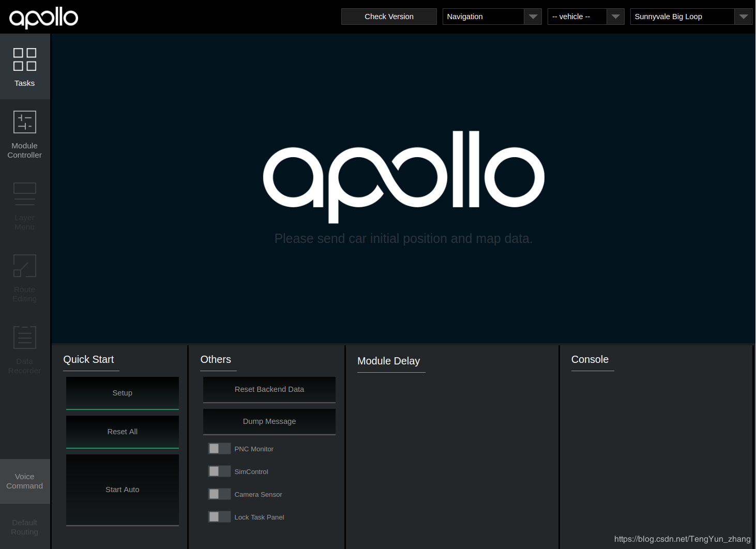756x549 pixels.
Task: Open the Module Controller panel
Action: pyautogui.click(x=24, y=134)
